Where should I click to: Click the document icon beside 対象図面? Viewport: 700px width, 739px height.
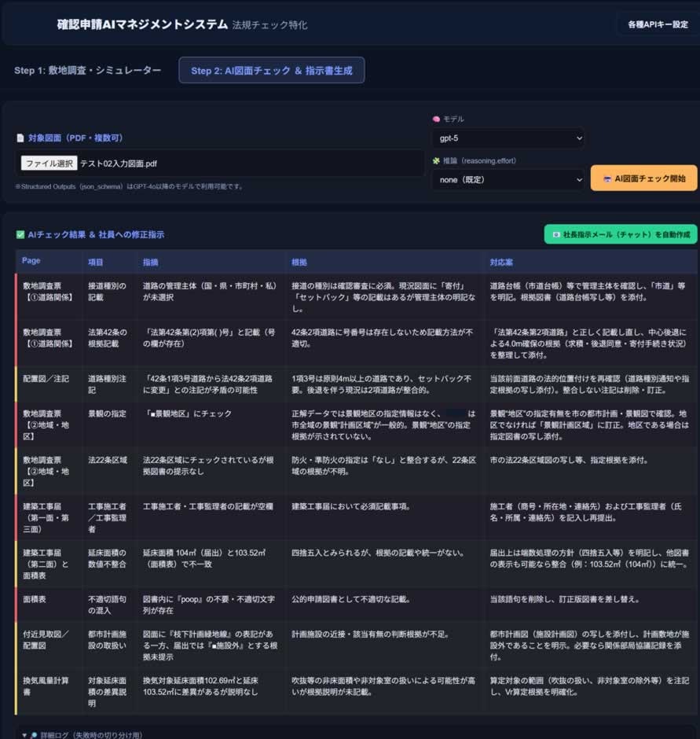point(20,138)
